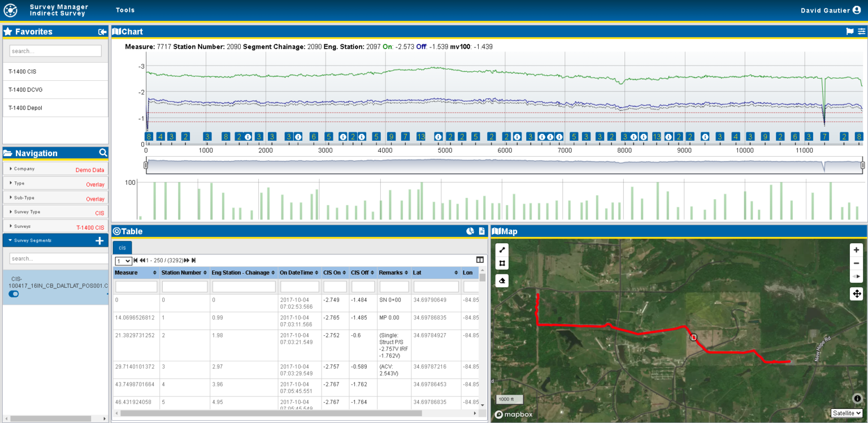Click the pan crosshair control on the map

click(x=856, y=293)
